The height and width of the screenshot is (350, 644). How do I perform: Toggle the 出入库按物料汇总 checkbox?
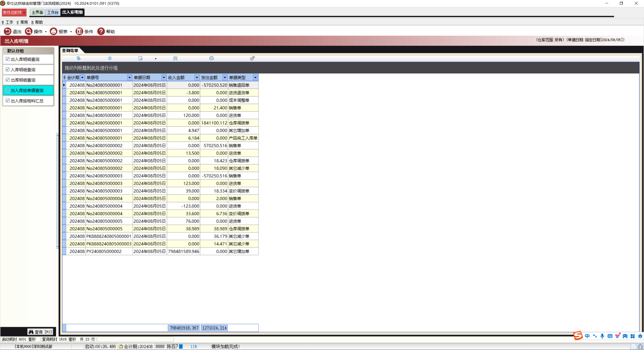[x=8, y=101]
